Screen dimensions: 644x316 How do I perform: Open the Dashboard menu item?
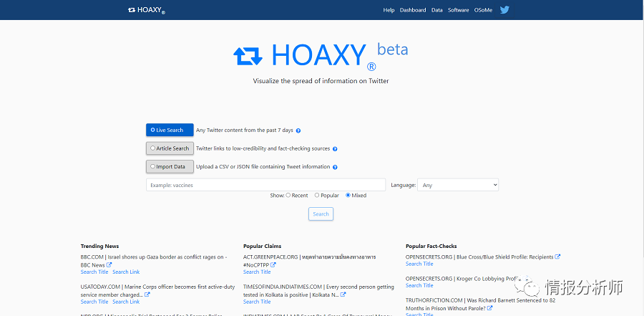(x=413, y=10)
